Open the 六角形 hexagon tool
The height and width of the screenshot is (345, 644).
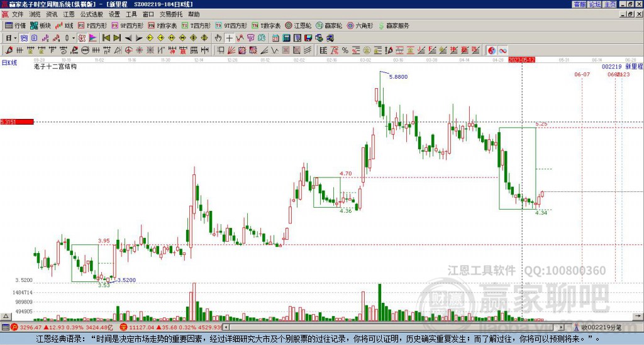click(360, 25)
